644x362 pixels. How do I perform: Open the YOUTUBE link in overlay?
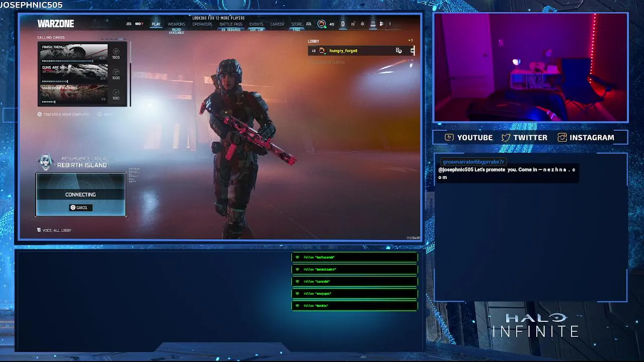point(468,137)
